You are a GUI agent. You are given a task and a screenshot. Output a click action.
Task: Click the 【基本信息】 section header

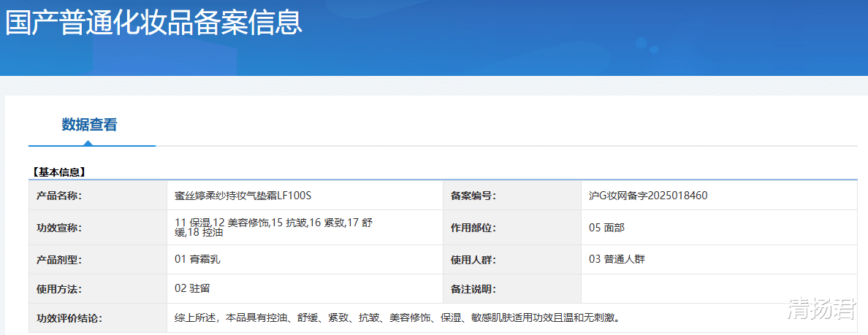pos(59,172)
